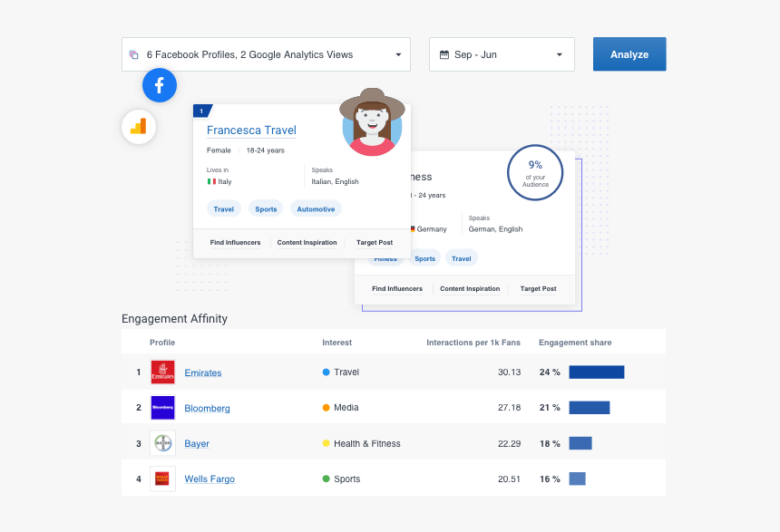Open Content Inspiration on Francesca card
The image size is (780, 532).
tap(307, 243)
